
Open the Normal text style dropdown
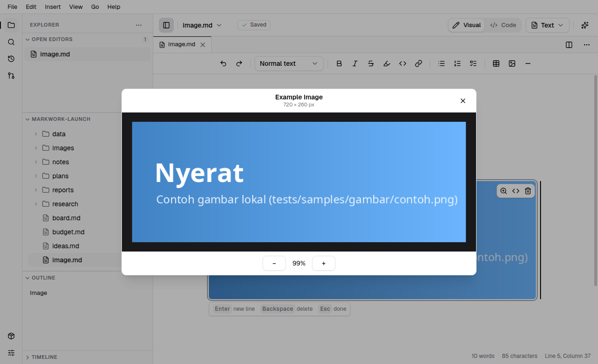pos(289,63)
